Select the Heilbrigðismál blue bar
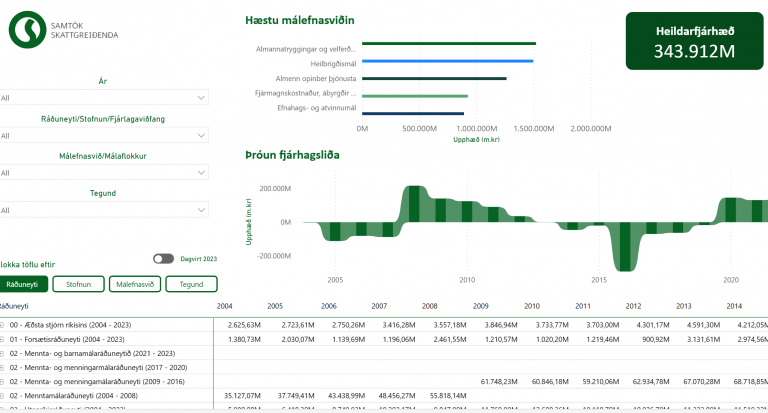 pyautogui.click(x=447, y=61)
